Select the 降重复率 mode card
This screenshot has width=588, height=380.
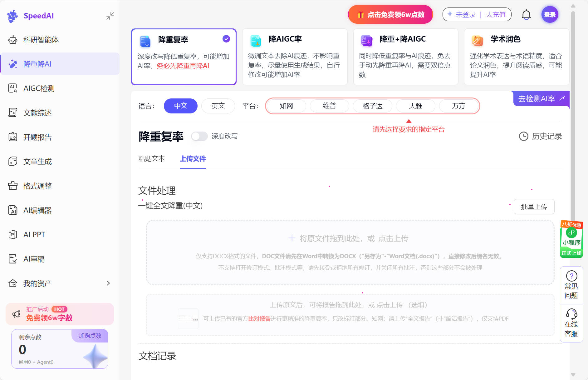184,57
